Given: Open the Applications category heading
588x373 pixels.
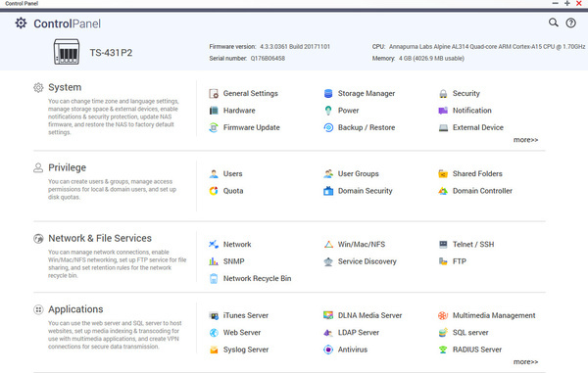Looking at the screenshot, I should coord(75,309).
